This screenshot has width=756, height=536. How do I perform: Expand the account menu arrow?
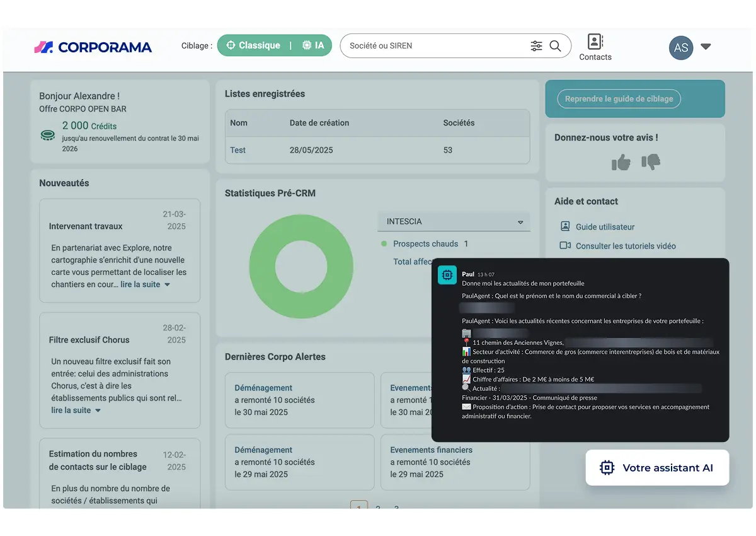706,47
